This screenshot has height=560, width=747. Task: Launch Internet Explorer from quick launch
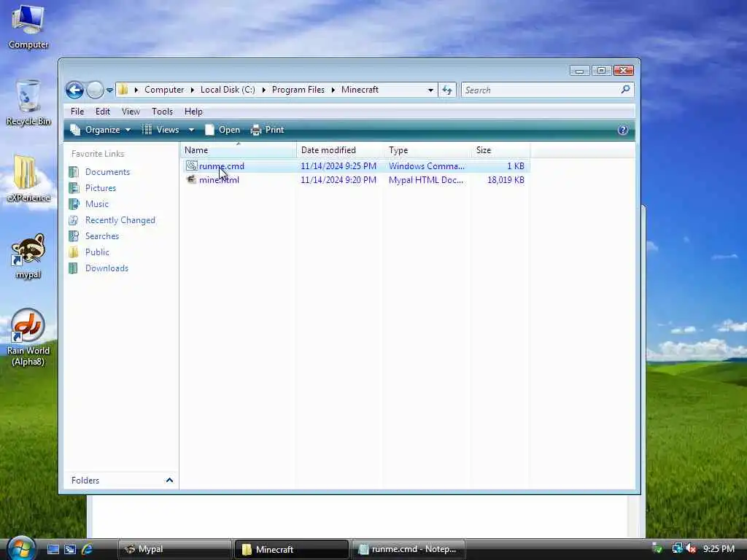click(88, 549)
